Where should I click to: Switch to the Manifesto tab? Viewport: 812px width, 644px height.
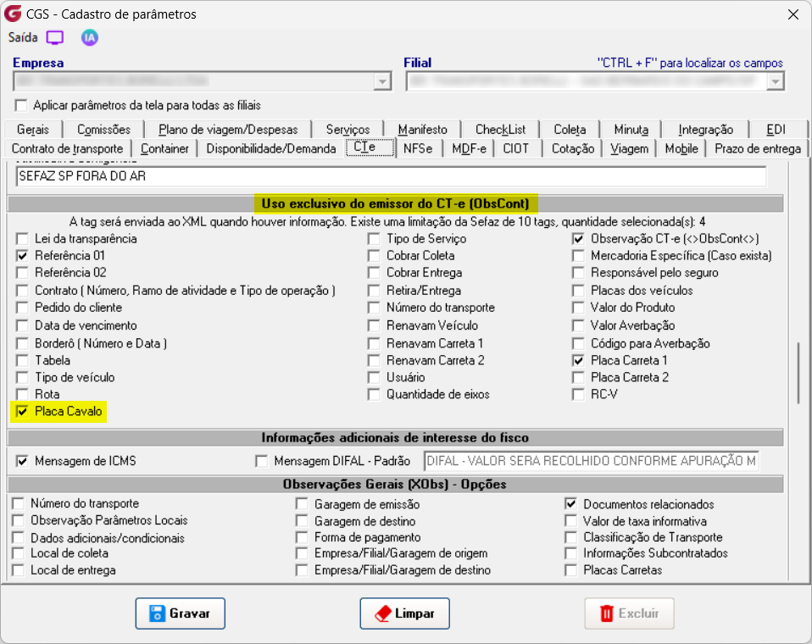[423, 130]
